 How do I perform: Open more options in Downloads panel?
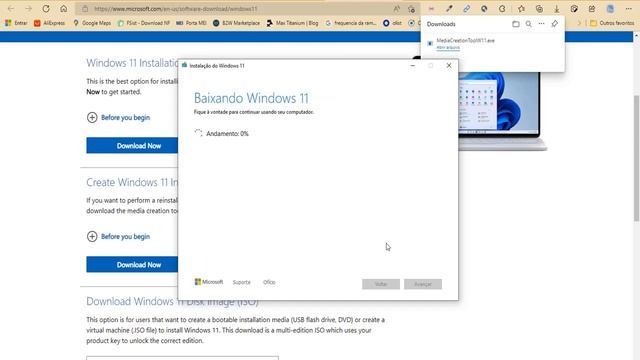pyautogui.click(x=541, y=24)
